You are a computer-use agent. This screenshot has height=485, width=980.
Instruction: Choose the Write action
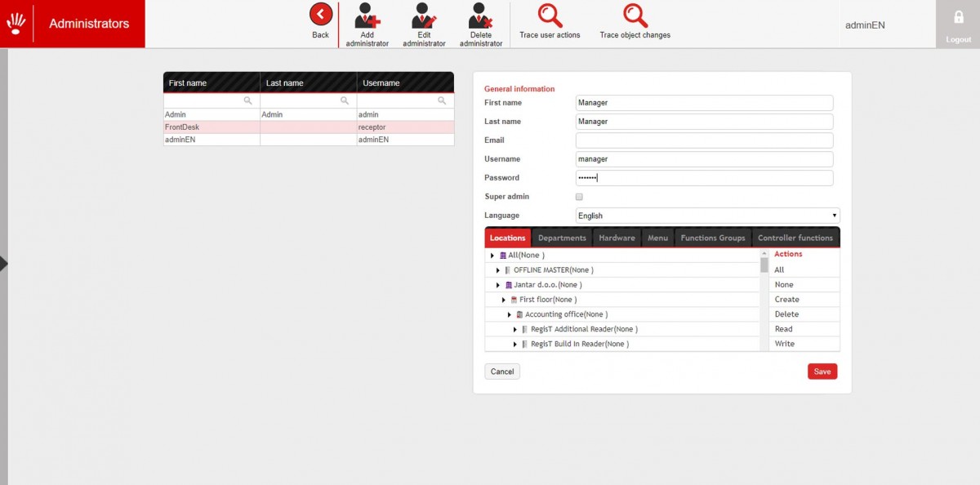[805, 344]
